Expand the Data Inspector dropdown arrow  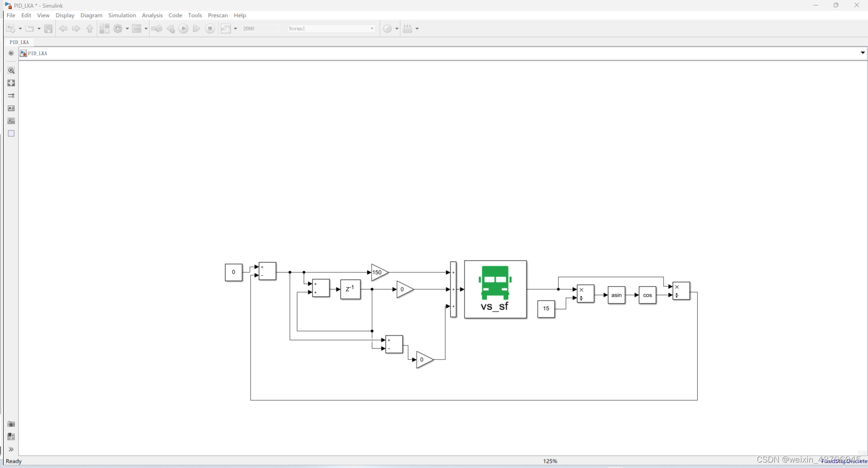click(236, 29)
